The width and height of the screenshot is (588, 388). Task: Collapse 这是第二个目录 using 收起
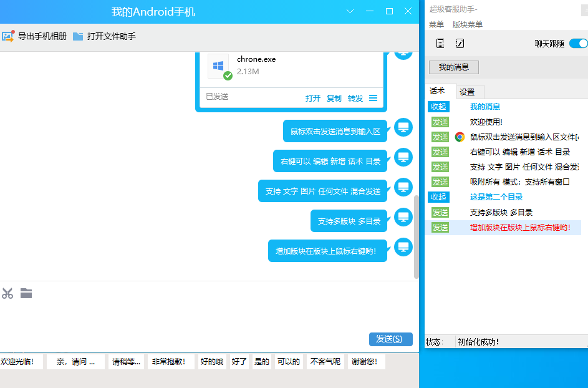click(438, 197)
